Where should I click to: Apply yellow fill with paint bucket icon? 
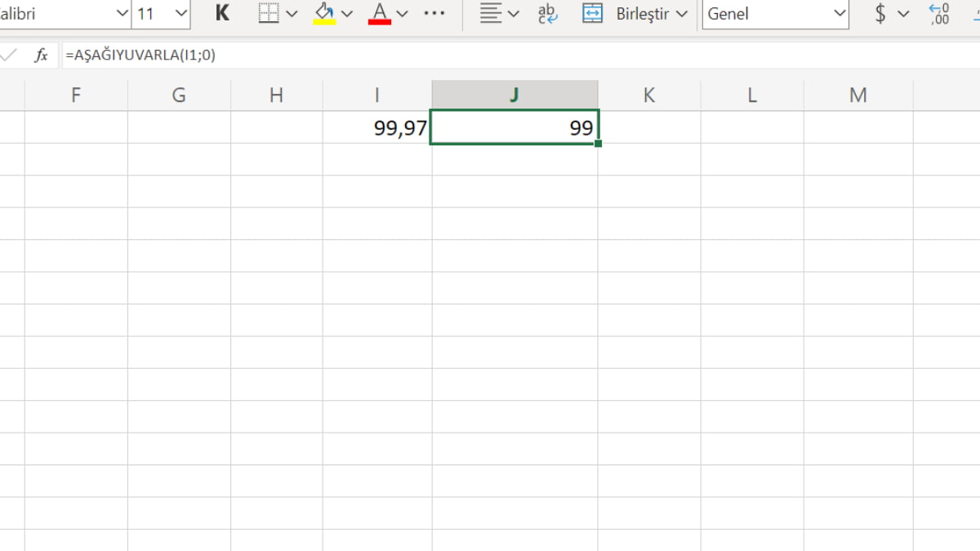coord(324,14)
